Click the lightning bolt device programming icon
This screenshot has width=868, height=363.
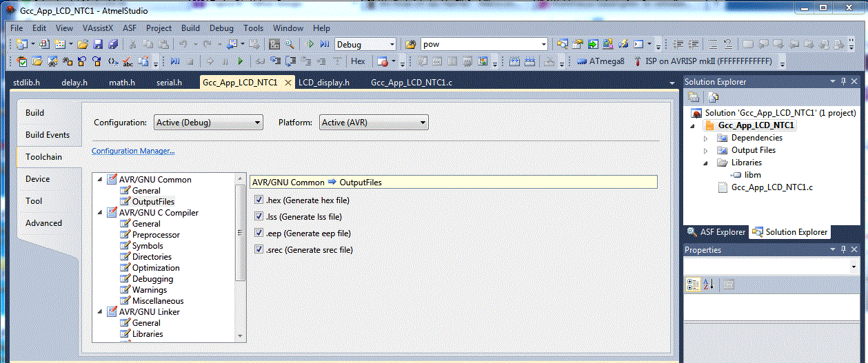pos(623,44)
